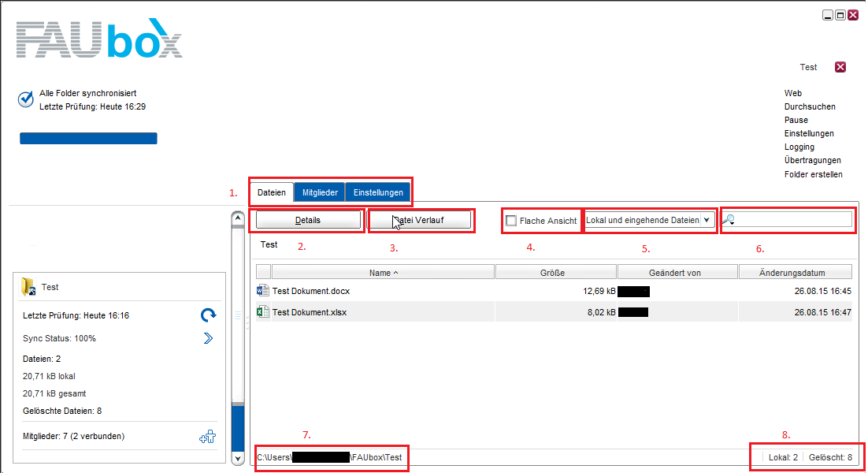Click the blue sync progress bar
The width and height of the screenshot is (868, 473).
[88, 139]
